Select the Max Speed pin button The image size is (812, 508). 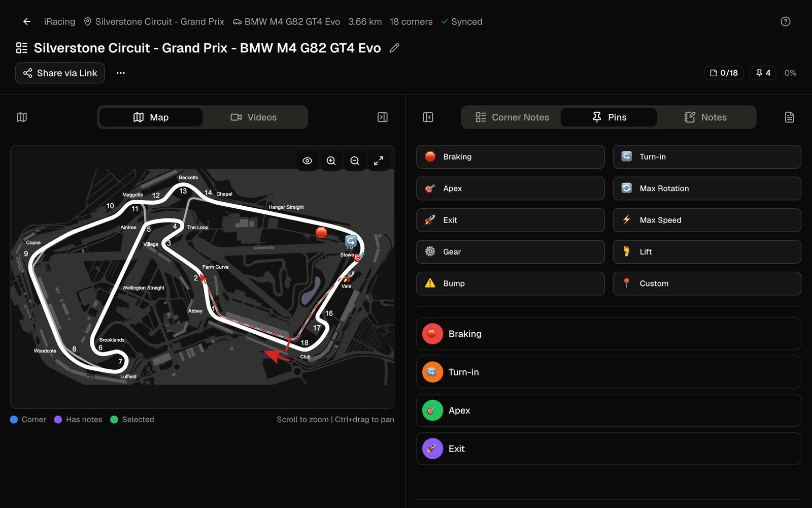click(x=706, y=220)
